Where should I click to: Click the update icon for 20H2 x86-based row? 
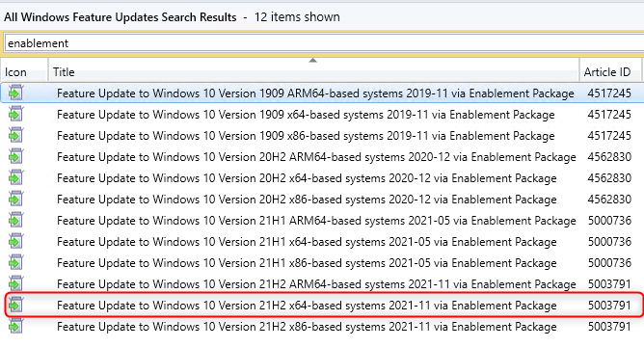coord(15,200)
